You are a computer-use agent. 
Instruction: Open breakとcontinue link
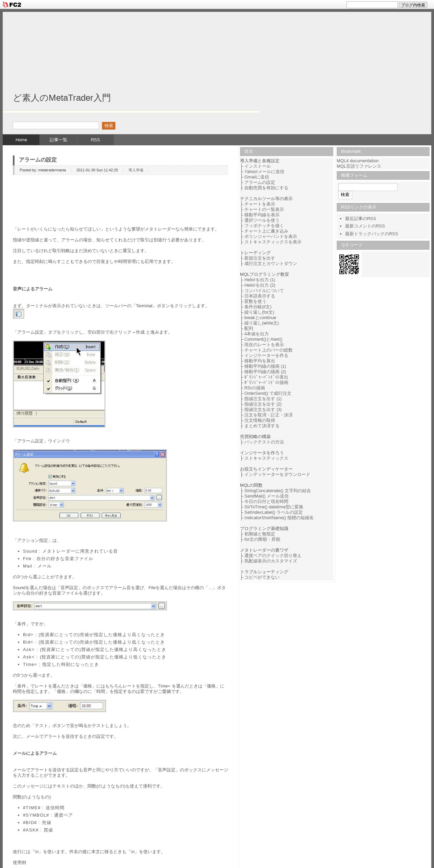pos(260,318)
